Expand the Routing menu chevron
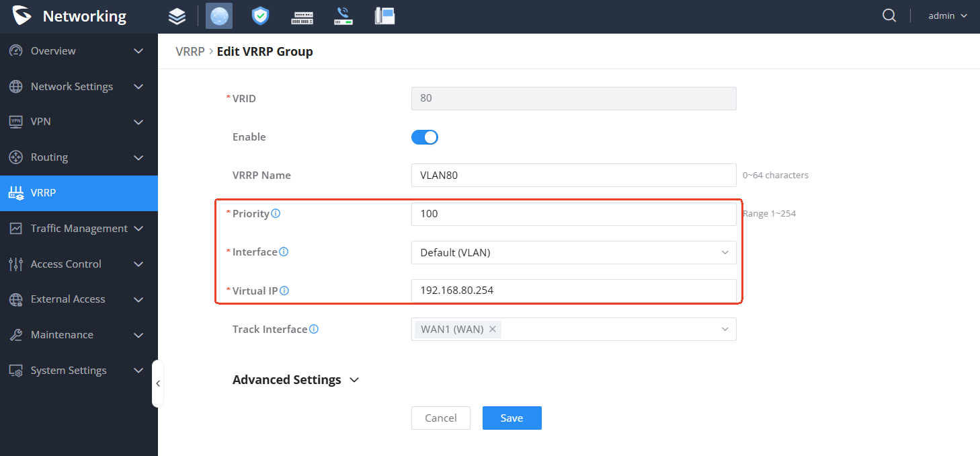This screenshot has height=456, width=980. click(x=138, y=157)
